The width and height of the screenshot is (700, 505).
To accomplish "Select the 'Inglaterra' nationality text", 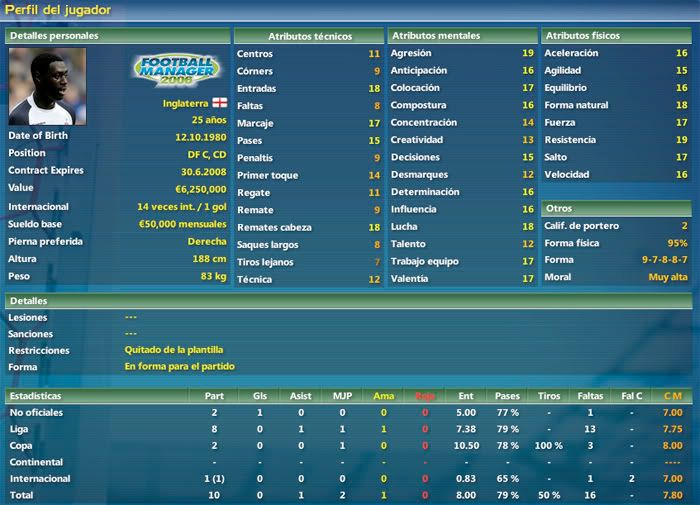I will [185, 104].
